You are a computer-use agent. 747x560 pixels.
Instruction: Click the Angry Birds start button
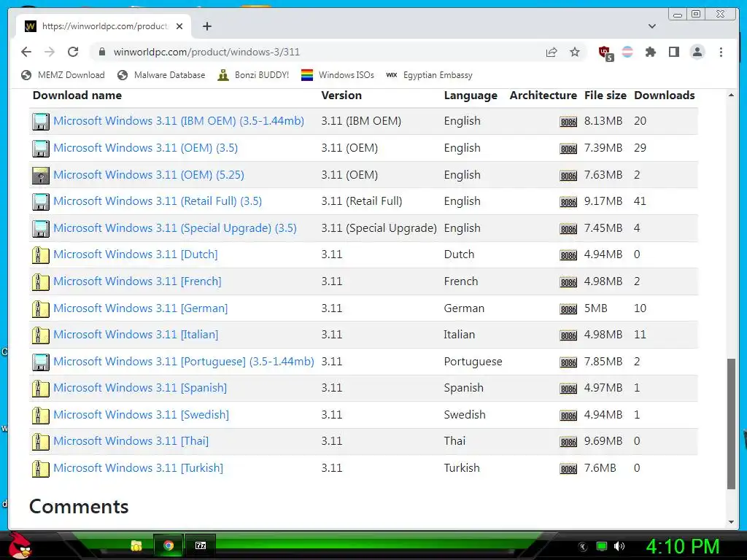point(20,545)
